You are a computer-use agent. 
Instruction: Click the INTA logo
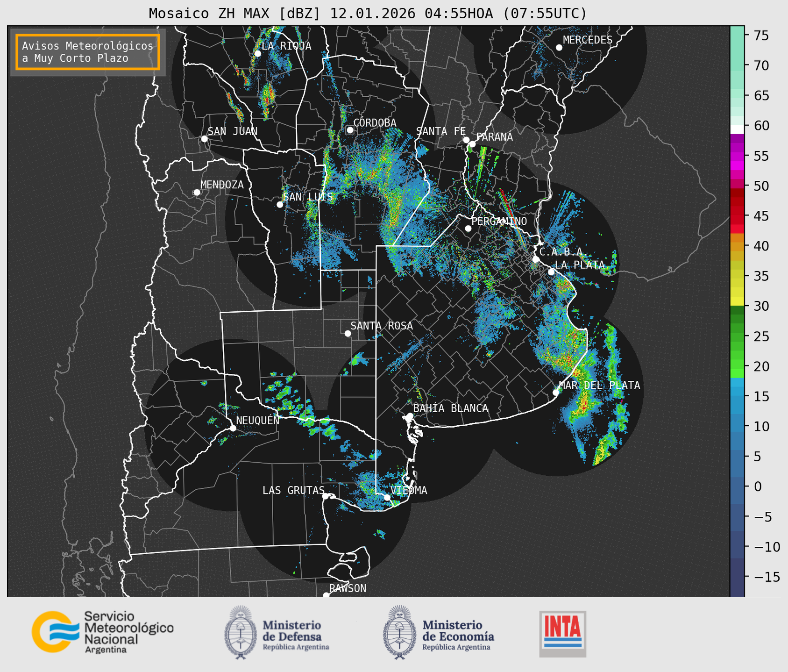click(562, 633)
